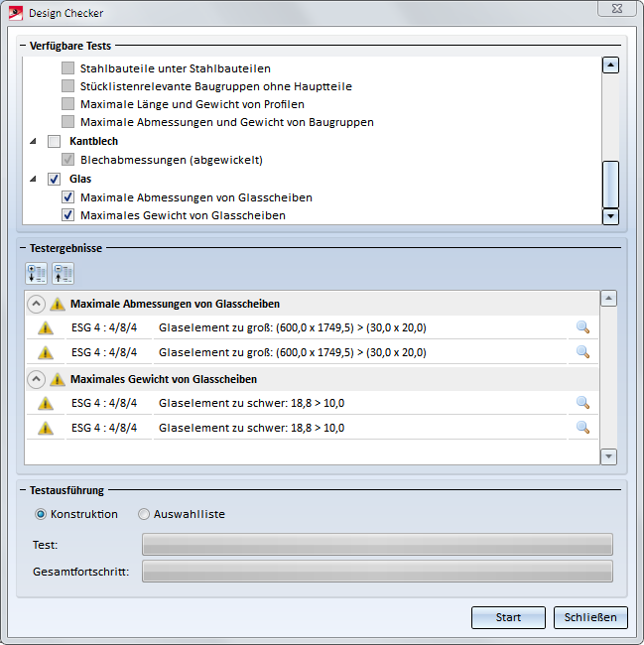Select the Glas tree label
The height and width of the screenshot is (645, 644).
(80, 179)
